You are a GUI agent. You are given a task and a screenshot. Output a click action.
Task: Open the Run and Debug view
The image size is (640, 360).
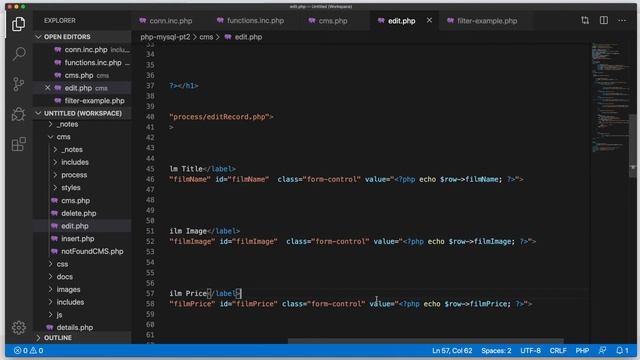(18, 114)
